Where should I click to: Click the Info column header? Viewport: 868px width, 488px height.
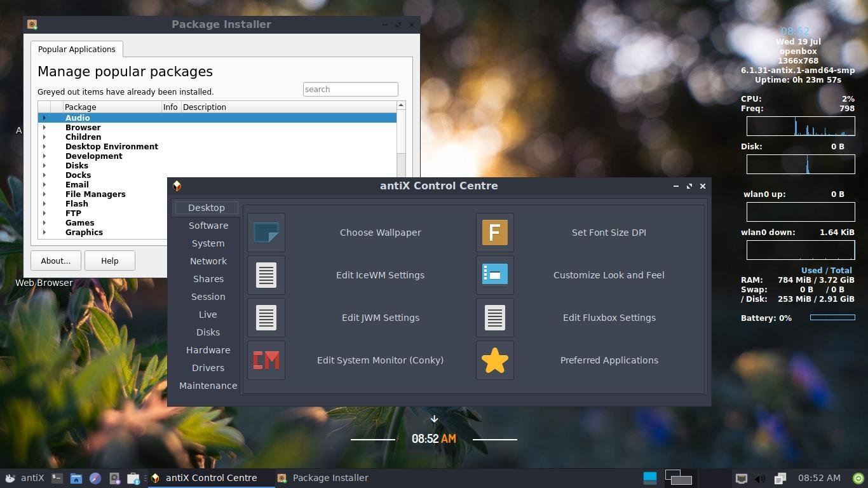pyautogui.click(x=171, y=107)
